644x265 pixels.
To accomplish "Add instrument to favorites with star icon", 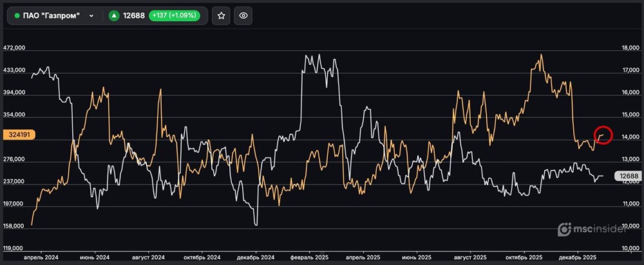I will [221, 15].
